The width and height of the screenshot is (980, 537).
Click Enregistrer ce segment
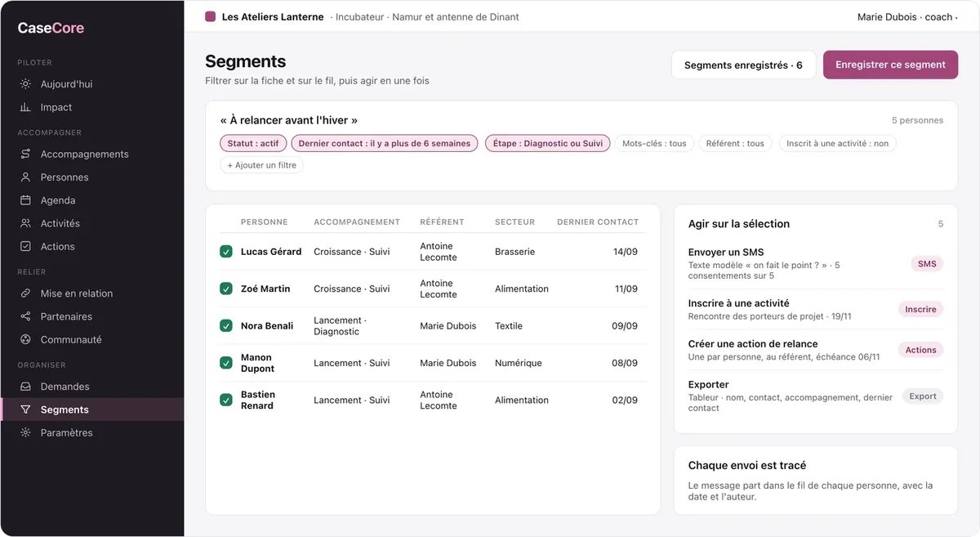(x=890, y=65)
